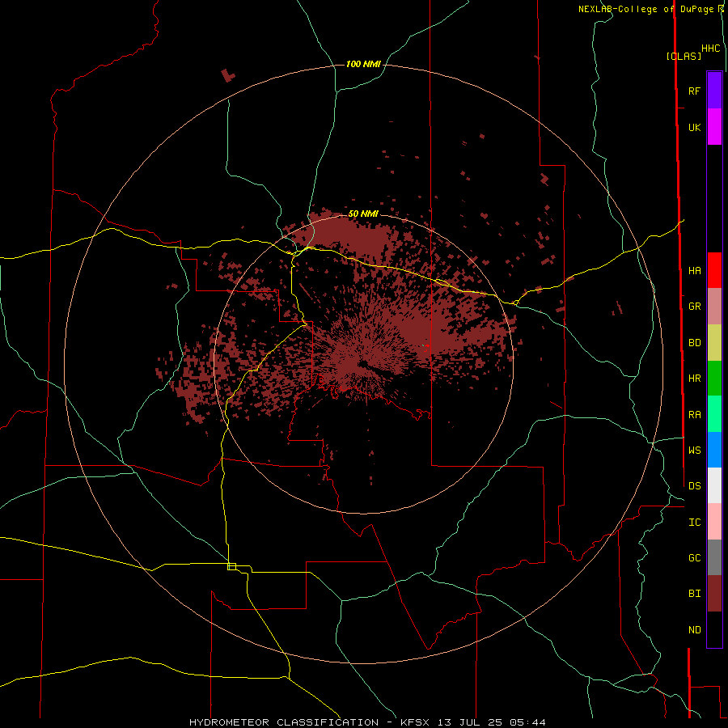The image size is (728, 728).
Task: Click the 'GR' legend label
Action: 694,307
